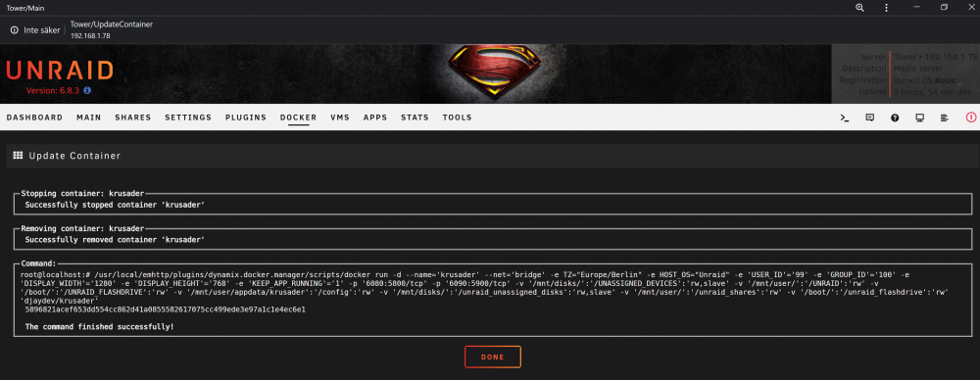The height and width of the screenshot is (380, 980).
Task: Click 'Successfully removed container' message
Action: (115, 239)
